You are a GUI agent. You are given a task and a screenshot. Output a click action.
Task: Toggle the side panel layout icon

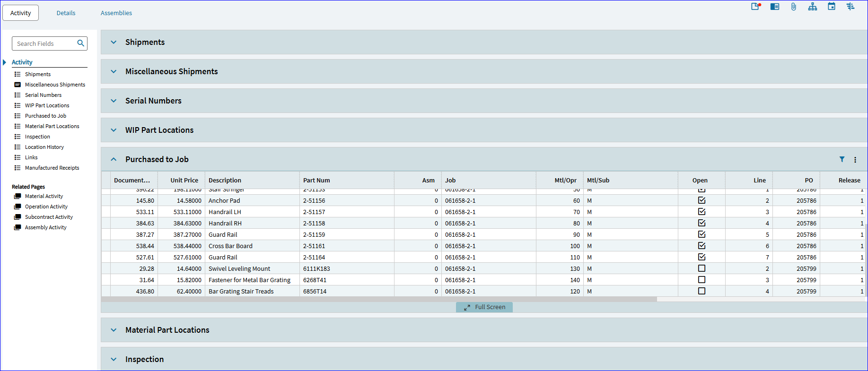click(775, 7)
